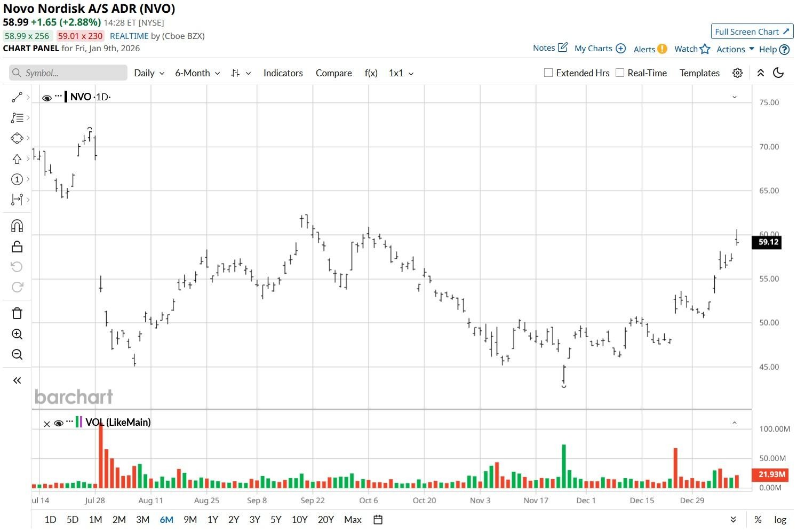Image resolution: width=797 pixels, height=532 pixels.
Task: Activate the magnet snap tool
Action: 17,226
